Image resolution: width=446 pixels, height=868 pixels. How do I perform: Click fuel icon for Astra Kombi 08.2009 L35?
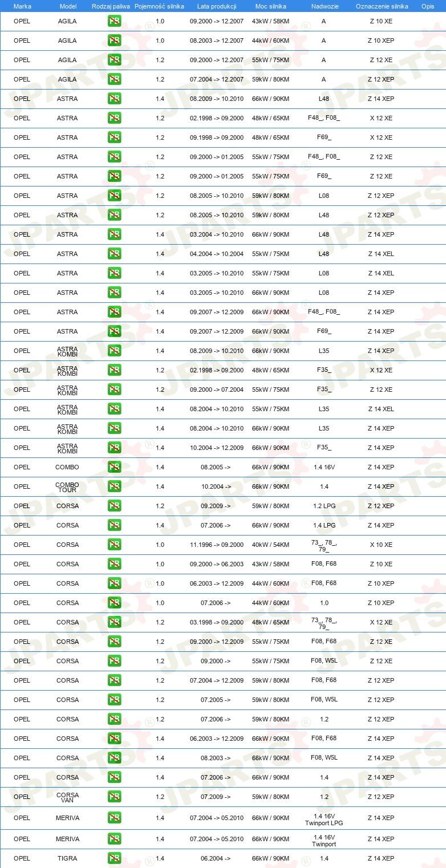(x=115, y=351)
